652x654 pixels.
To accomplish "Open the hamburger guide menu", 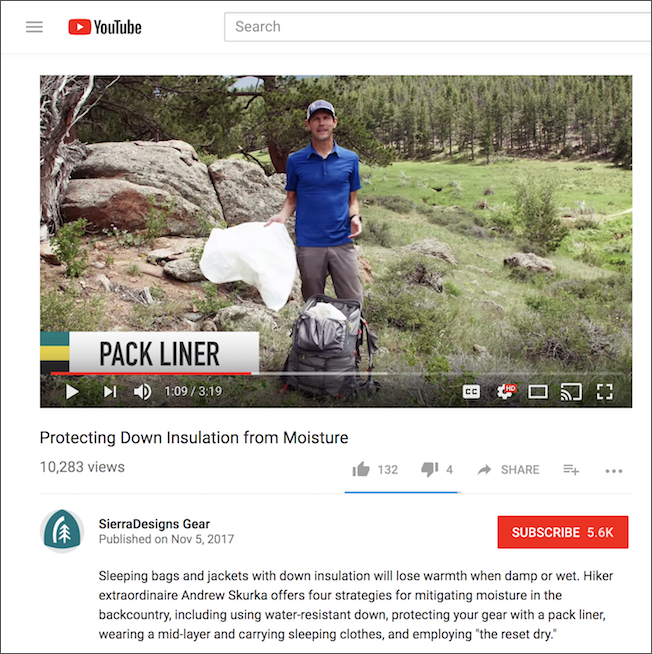I will point(34,27).
